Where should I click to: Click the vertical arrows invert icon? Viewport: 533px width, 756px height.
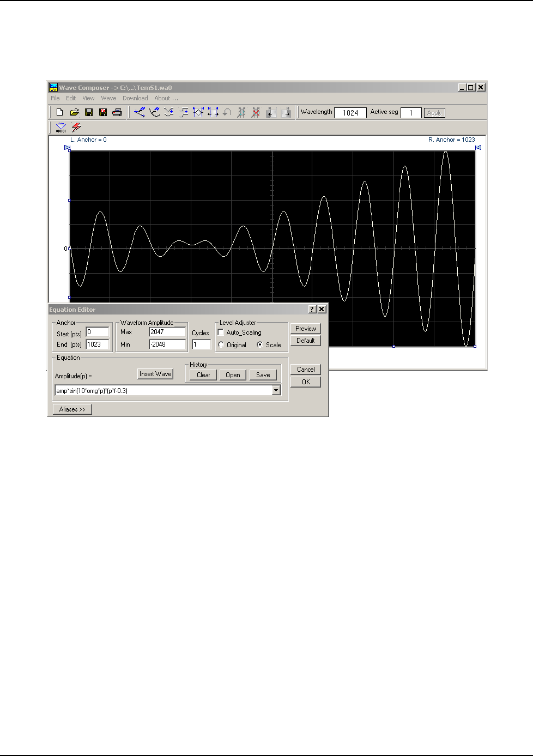point(213,112)
